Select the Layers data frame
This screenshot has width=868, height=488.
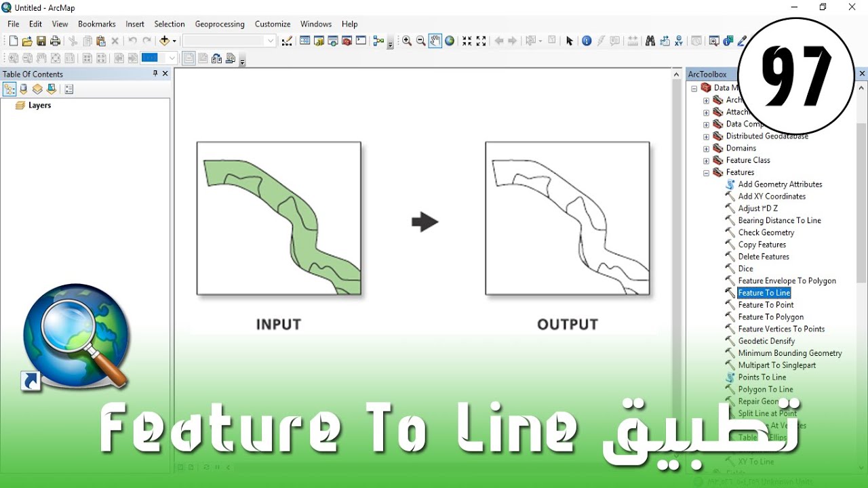[x=39, y=105]
